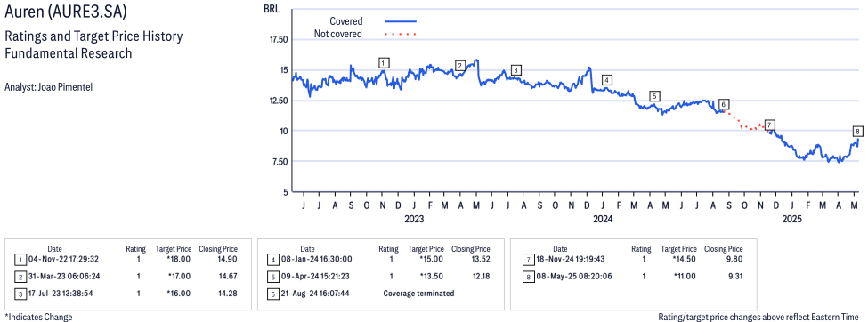Click target price '*14.50'

click(685, 259)
